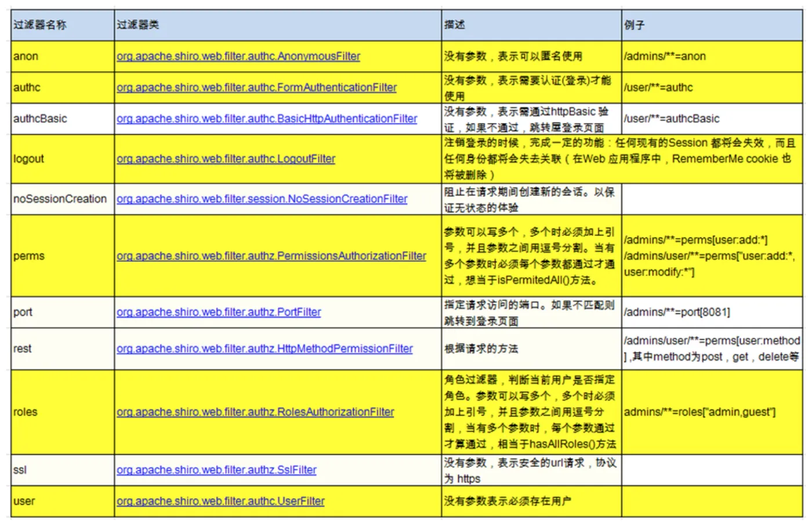Click the '过滤器名称' column header

tap(63, 25)
